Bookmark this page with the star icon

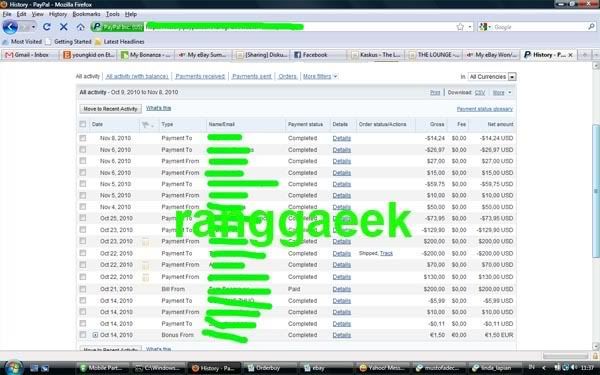point(460,27)
